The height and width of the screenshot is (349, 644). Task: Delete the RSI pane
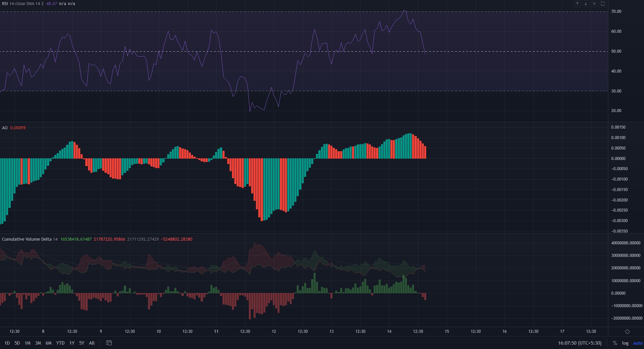(594, 4)
